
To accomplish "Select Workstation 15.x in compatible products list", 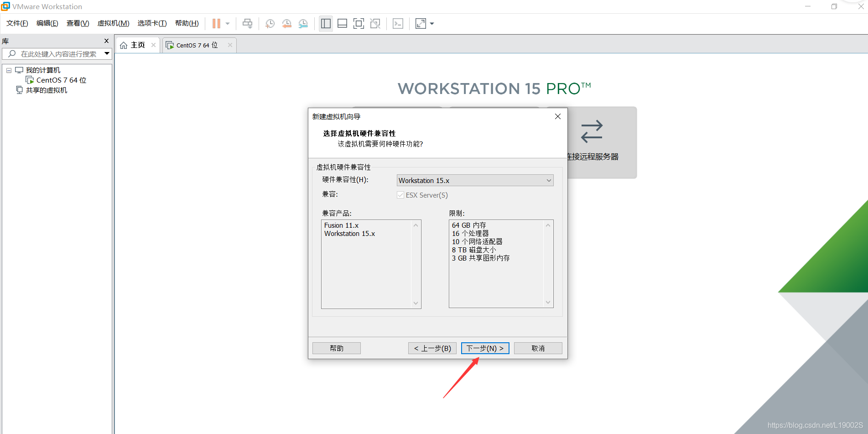I will pyautogui.click(x=349, y=234).
